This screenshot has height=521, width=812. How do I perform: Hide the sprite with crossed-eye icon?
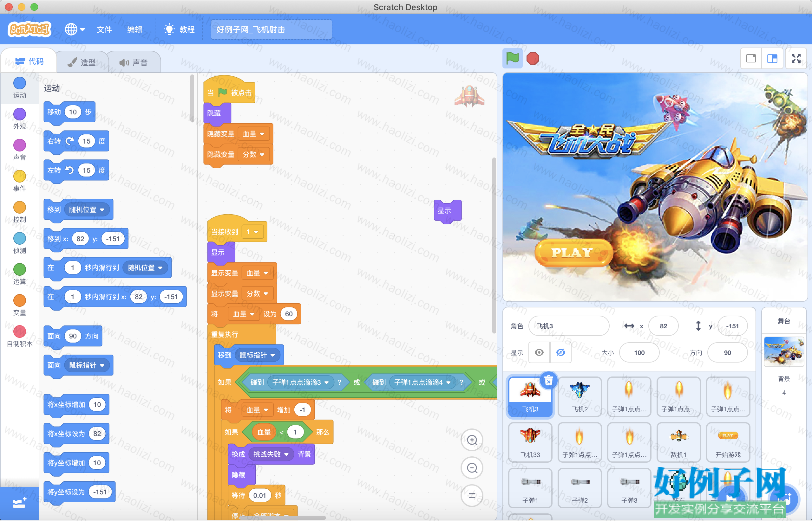click(561, 352)
